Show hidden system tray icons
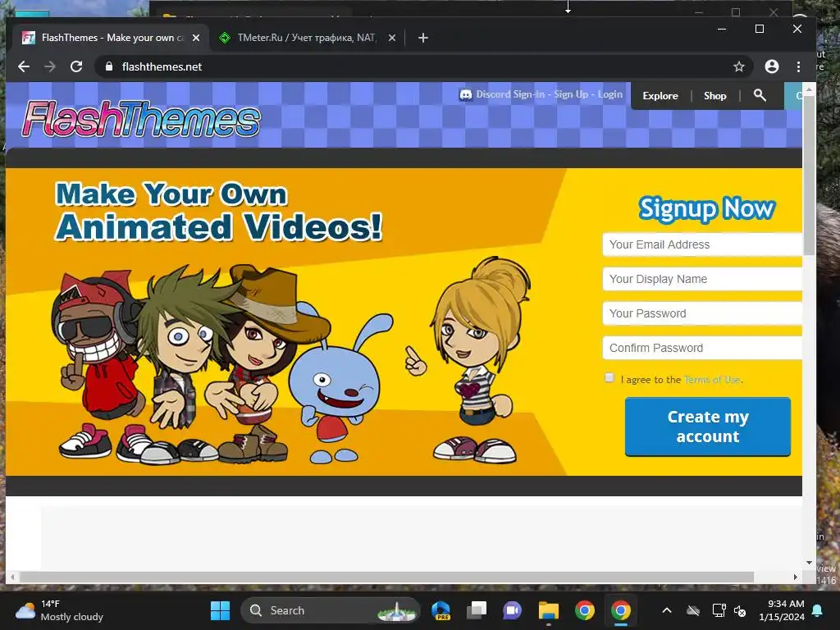The image size is (840, 630). click(667, 610)
